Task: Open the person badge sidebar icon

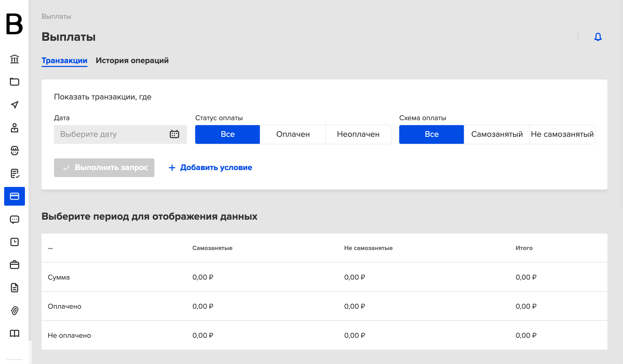Action: pyautogui.click(x=15, y=127)
